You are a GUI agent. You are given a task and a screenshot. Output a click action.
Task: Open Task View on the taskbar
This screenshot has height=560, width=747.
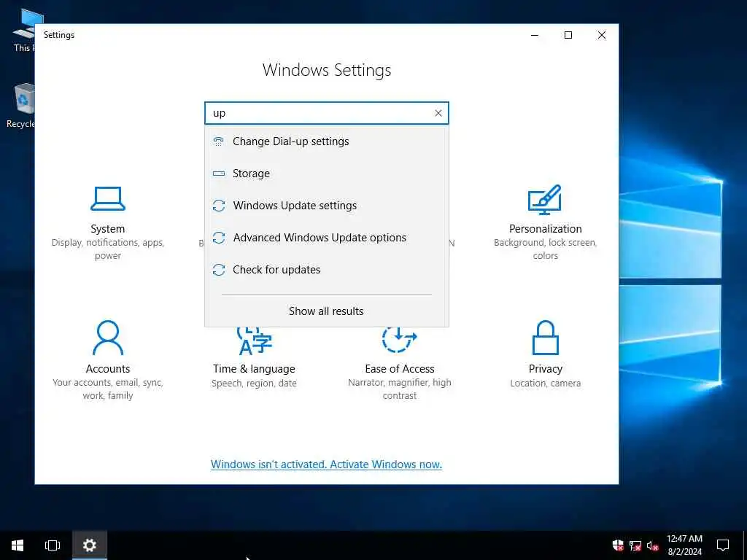point(53,545)
